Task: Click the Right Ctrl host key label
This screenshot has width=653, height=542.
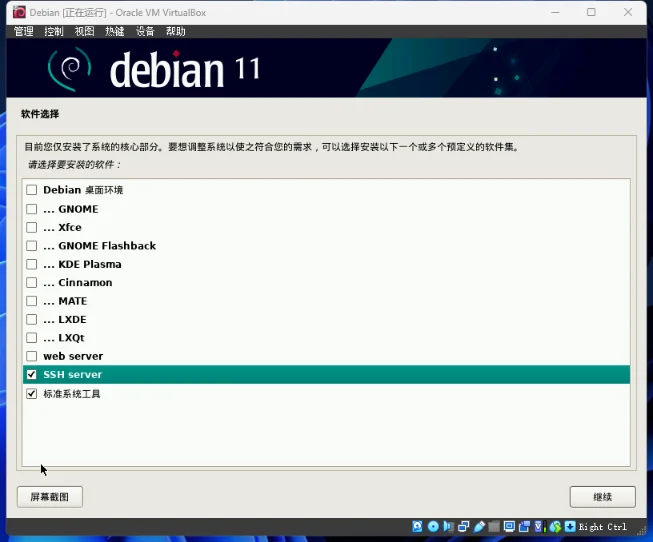Action: tap(602, 527)
